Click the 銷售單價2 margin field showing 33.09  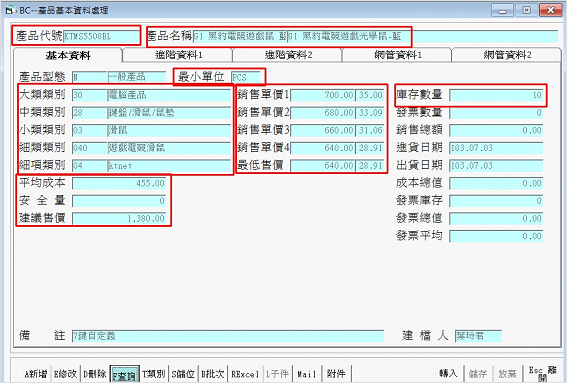coord(370,112)
